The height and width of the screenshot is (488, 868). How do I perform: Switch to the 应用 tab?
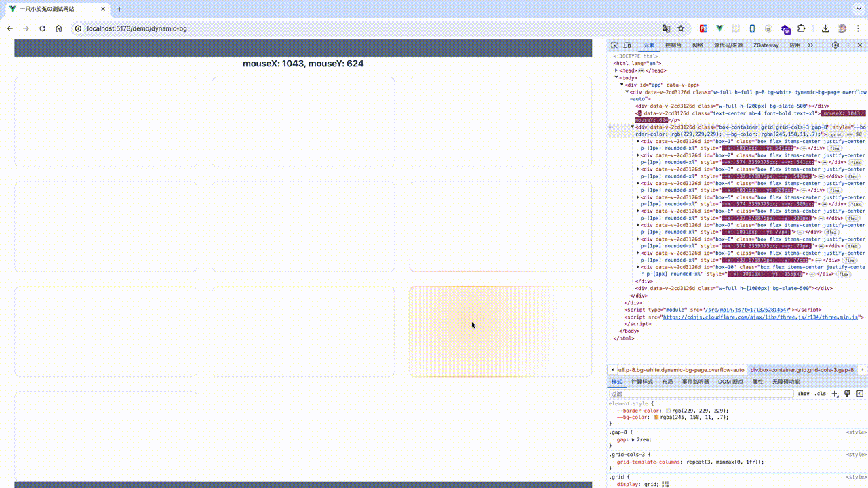pos(795,45)
